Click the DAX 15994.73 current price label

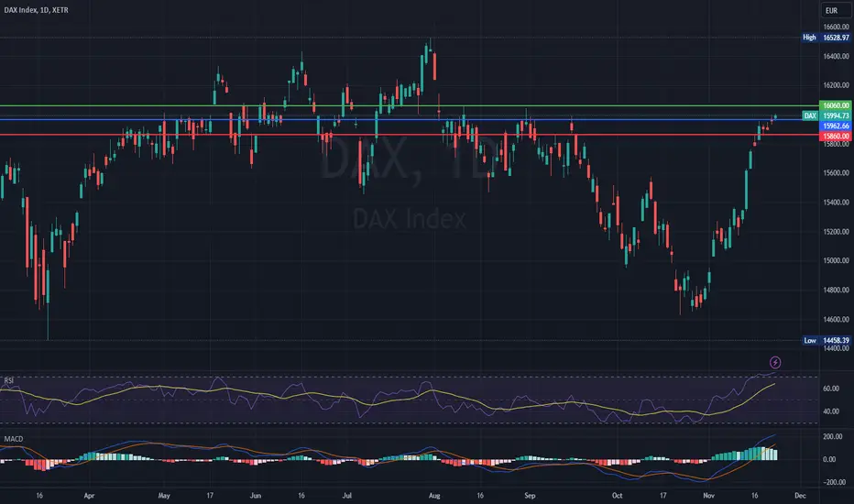point(827,115)
